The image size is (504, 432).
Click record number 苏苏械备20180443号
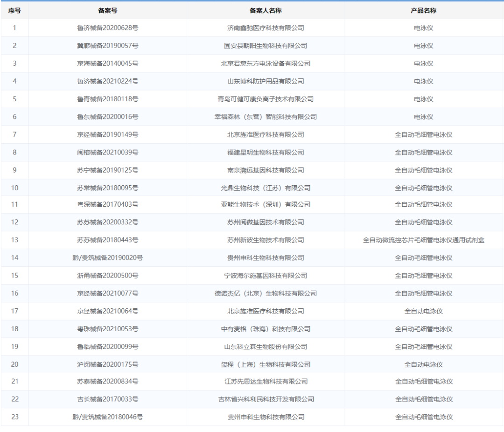(x=108, y=240)
